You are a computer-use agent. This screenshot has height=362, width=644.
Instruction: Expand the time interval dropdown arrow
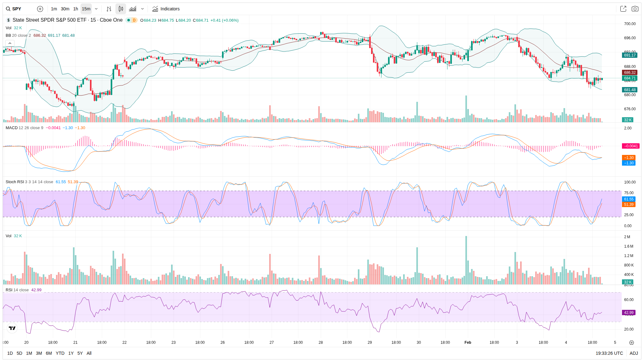tap(96, 9)
